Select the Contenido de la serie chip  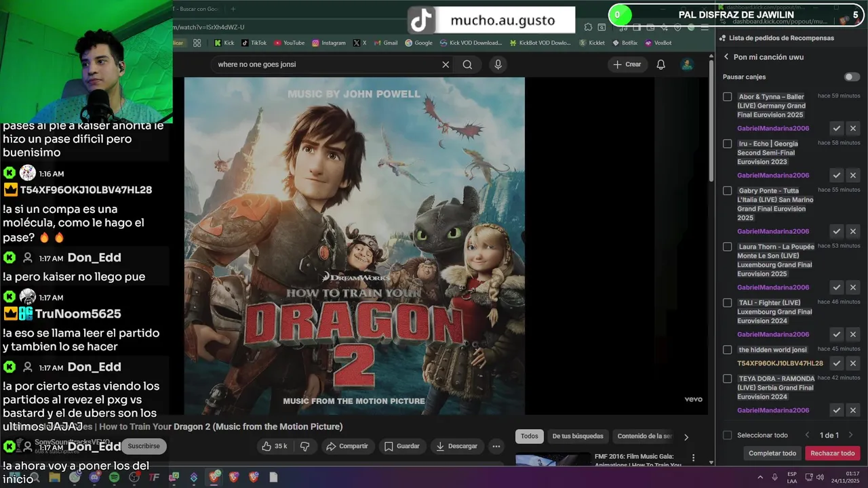pos(644,436)
